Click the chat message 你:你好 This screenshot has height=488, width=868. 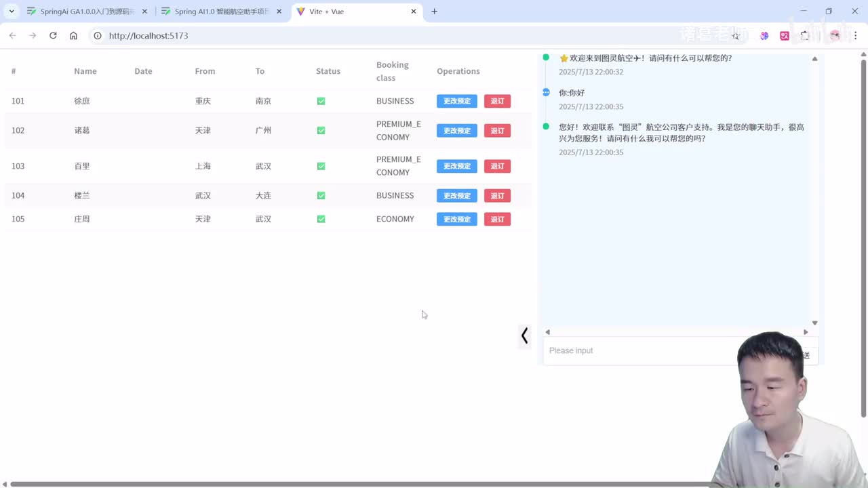click(x=572, y=93)
